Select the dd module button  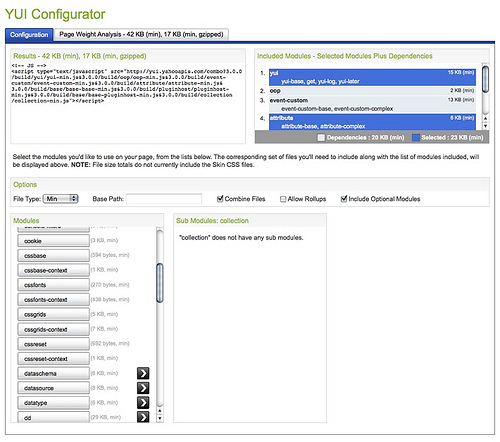point(53,417)
